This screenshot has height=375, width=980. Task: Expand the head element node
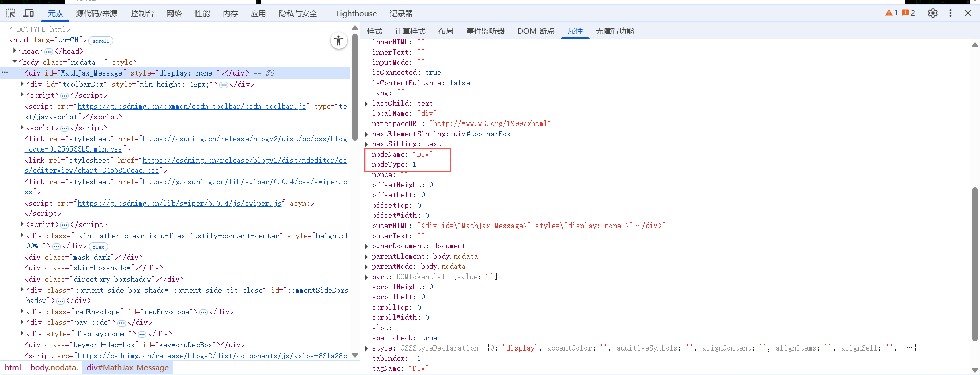click(x=15, y=51)
